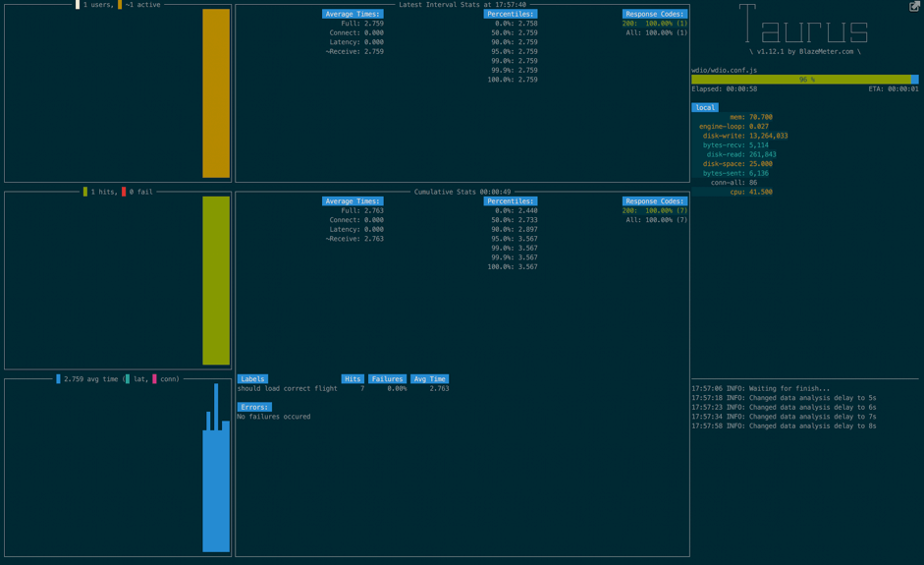Image resolution: width=924 pixels, height=565 pixels.
Task: Click the pink conn legend swatch
Action: (x=154, y=378)
